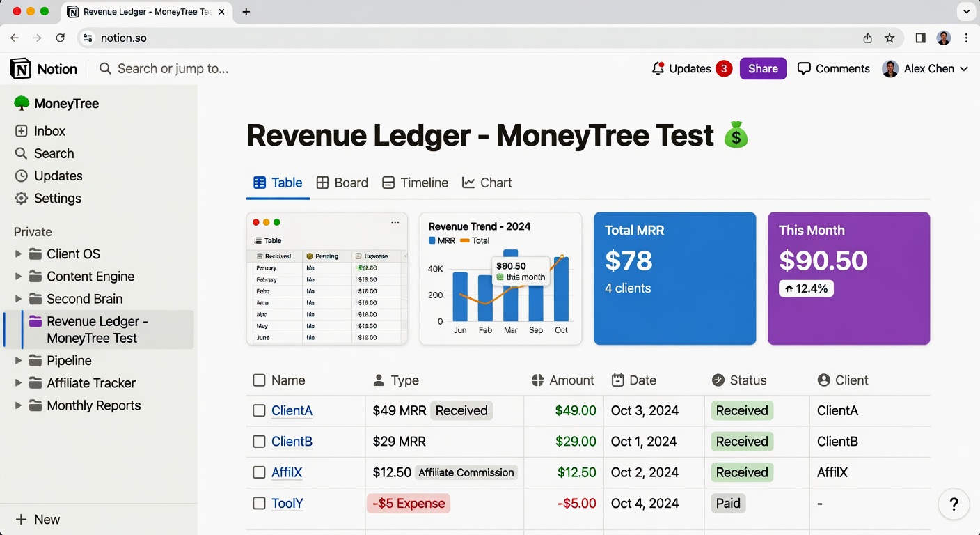This screenshot has height=535, width=980.
Task: Click the red 3 notification badge
Action: pyautogui.click(x=724, y=68)
